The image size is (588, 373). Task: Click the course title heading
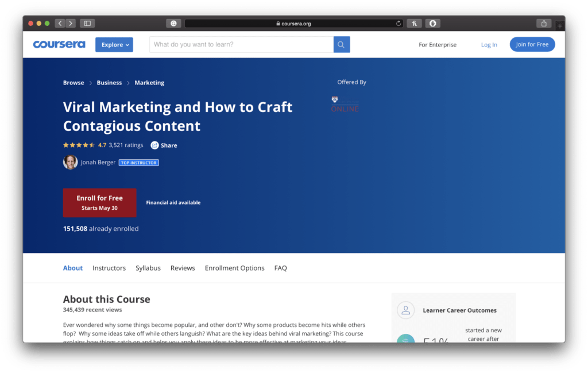(178, 116)
